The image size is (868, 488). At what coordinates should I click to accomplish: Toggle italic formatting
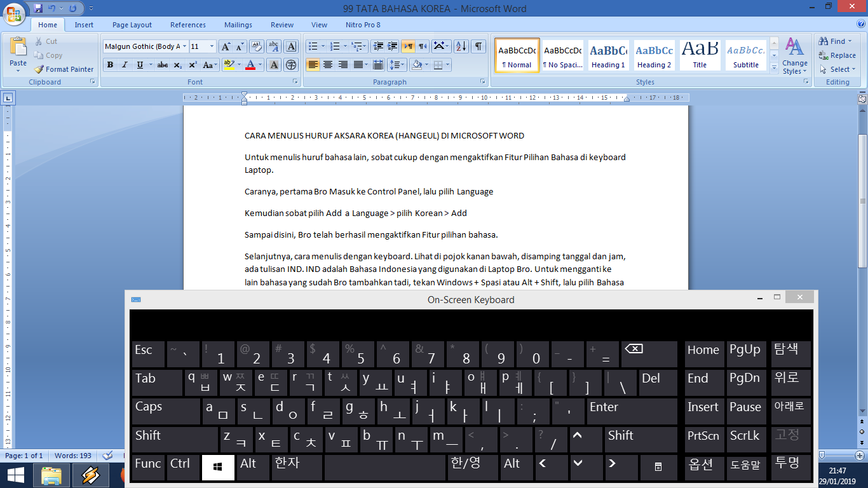125,65
